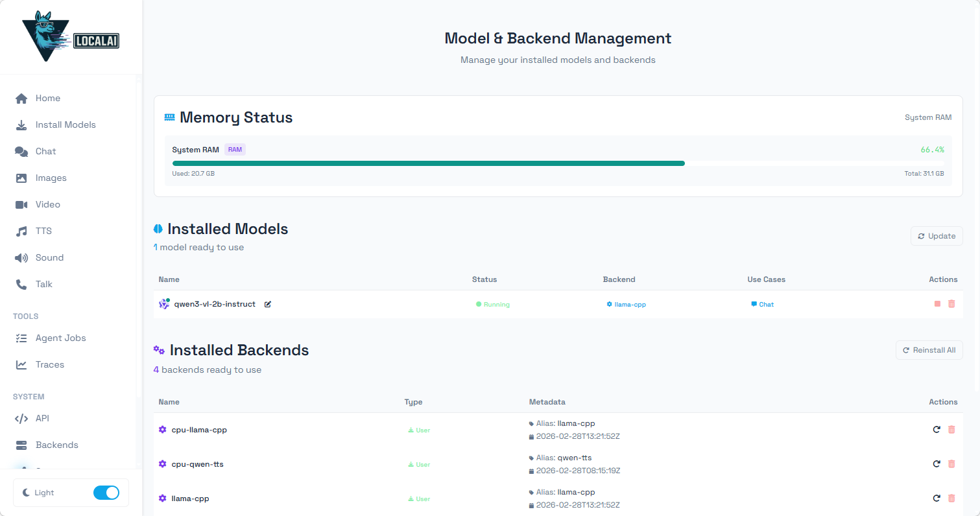Toggle the Light theme switch

click(x=106, y=493)
